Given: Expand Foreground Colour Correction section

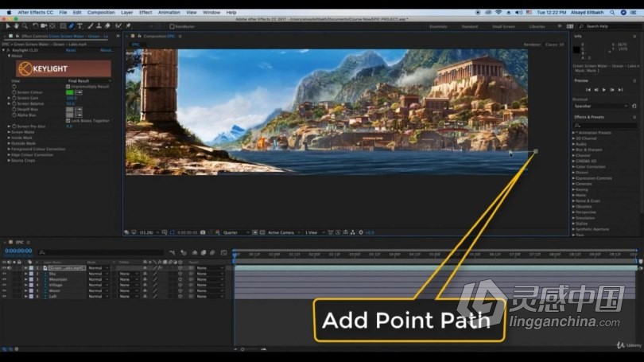Looking at the screenshot, I should pos(9,149).
